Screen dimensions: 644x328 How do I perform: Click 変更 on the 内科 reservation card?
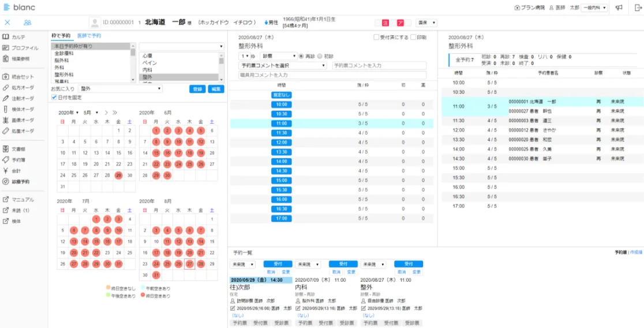click(350, 272)
